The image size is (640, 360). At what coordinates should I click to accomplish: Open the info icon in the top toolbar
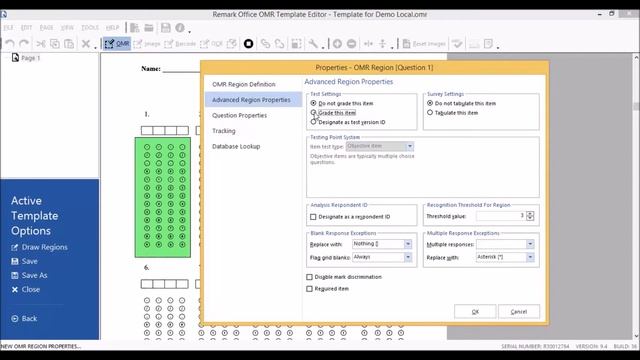(x=180, y=28)
